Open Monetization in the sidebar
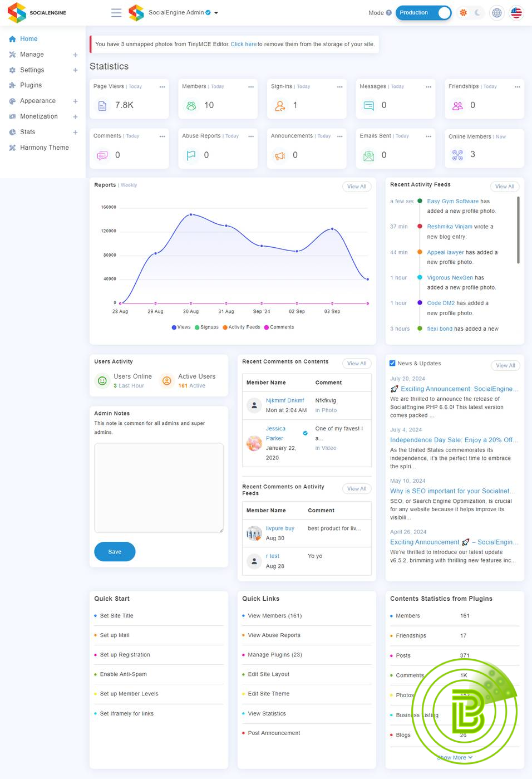This screenshot has width=532, height=779. [39, 116]
